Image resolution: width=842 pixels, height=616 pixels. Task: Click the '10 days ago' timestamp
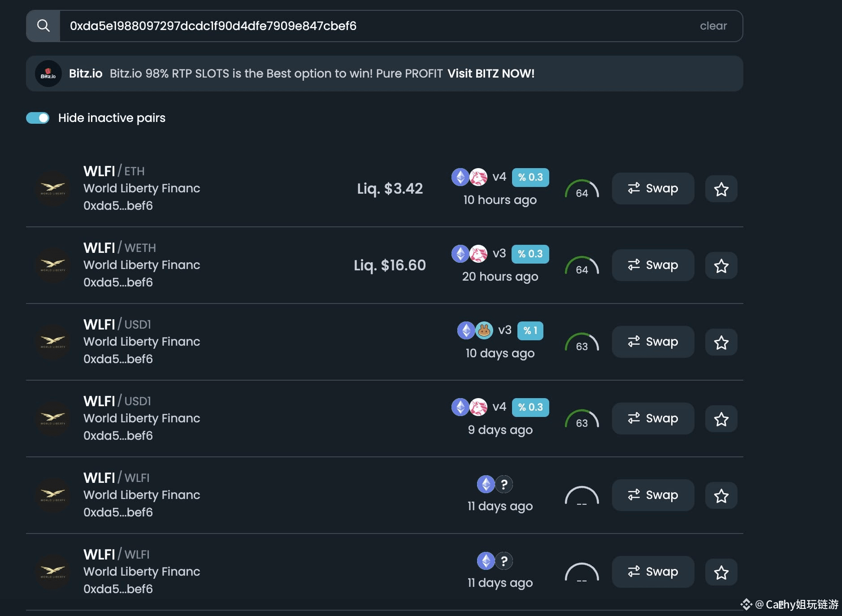click(x=500, y=353)
